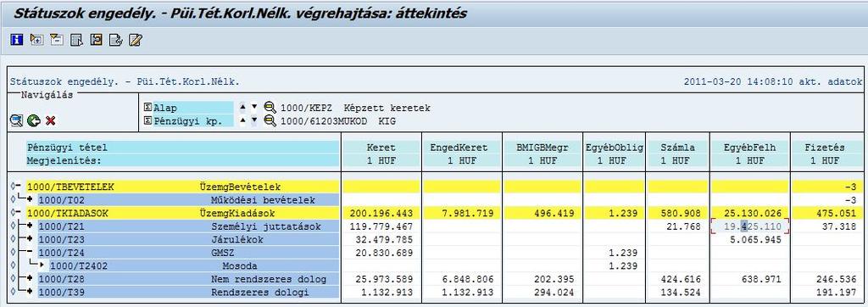Click the expand subtree toolbar icon
The height and width of the screenshot is (307, 868).
point(36,40)
